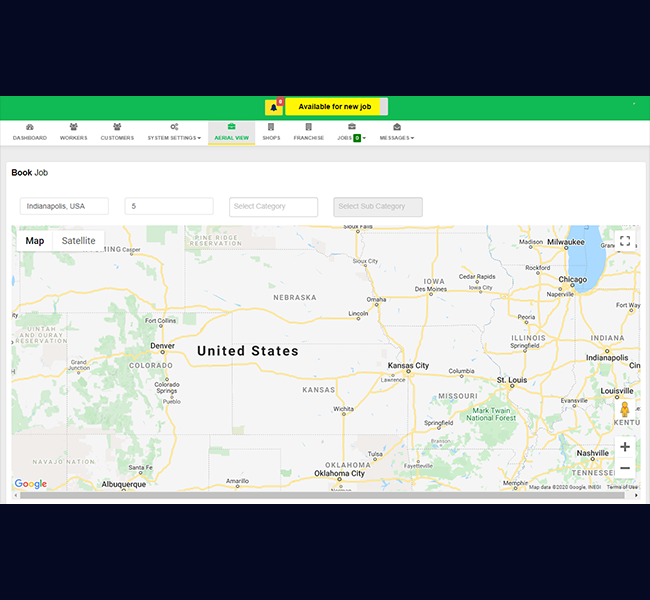Click St. Louis on the map

[512, 380]
